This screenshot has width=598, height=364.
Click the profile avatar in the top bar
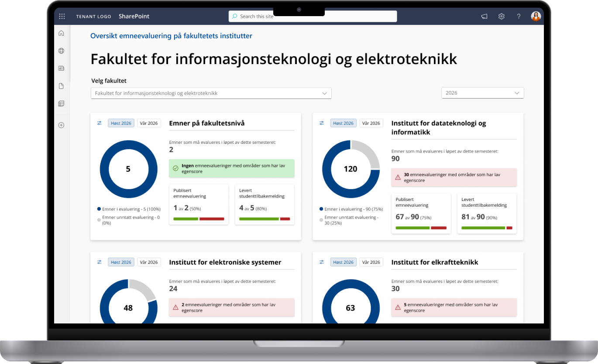pos(536,16)
